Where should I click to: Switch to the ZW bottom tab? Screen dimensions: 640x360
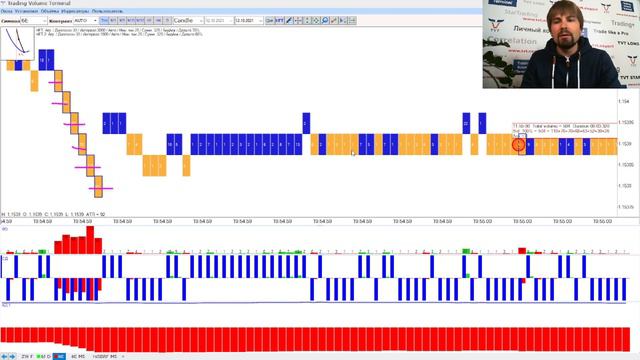pos(27,356)
